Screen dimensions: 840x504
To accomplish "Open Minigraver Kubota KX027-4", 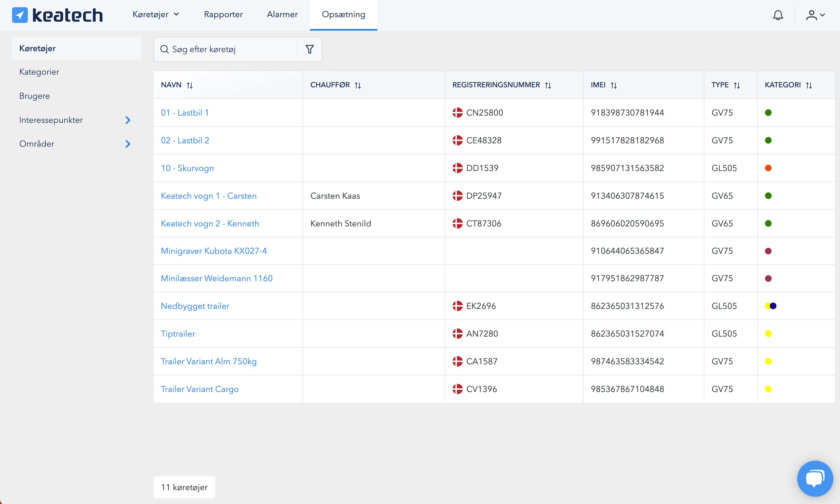I will click(x=214, y=251).
